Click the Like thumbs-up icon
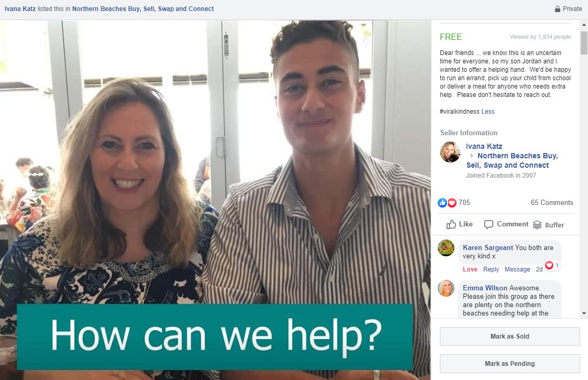Screen dimensions: 588x380 tap(451, 224)
